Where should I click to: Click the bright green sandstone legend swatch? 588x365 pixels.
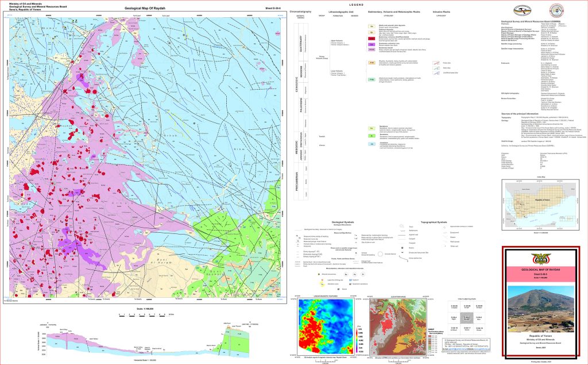(372, 136)
